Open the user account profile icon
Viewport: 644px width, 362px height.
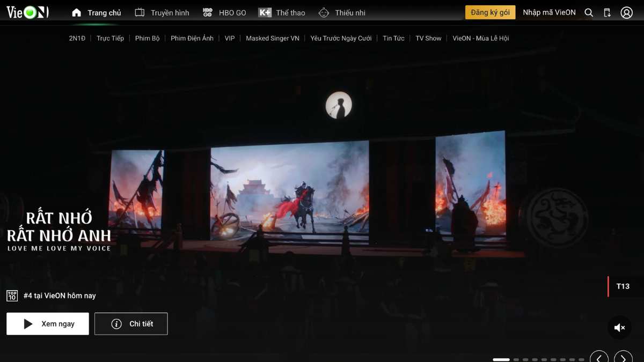tap(626, 12)
